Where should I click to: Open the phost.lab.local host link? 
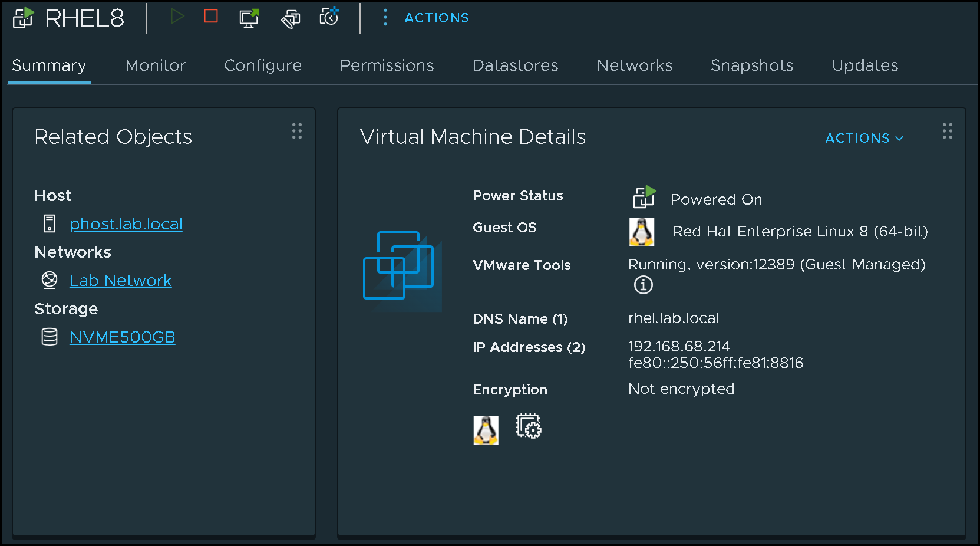tap(126, 224)
